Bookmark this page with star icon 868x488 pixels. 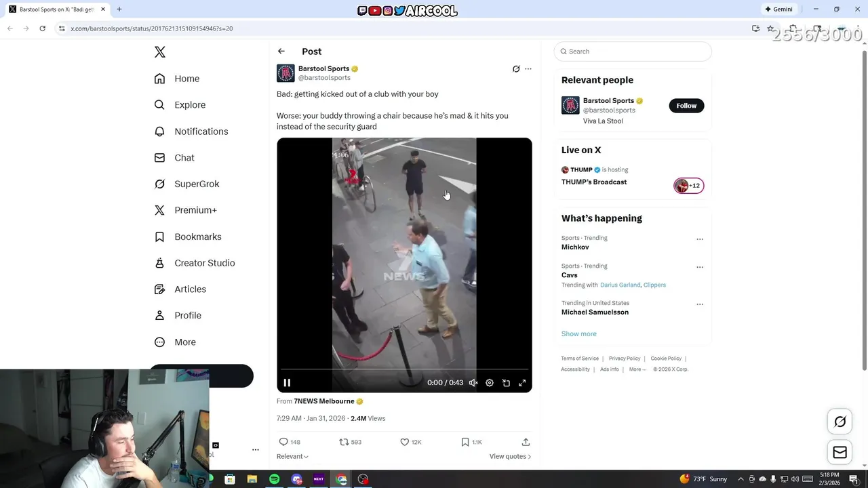pos(770,28)
